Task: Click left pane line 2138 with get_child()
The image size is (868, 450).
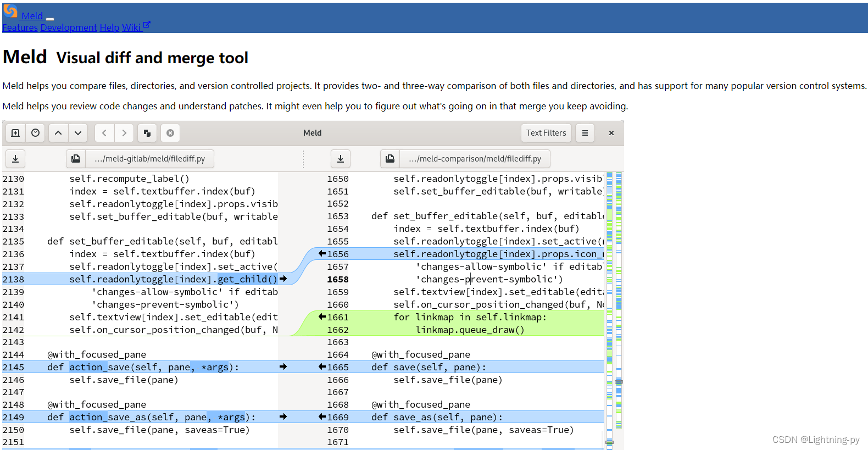Action: click(x=140, y=279)
